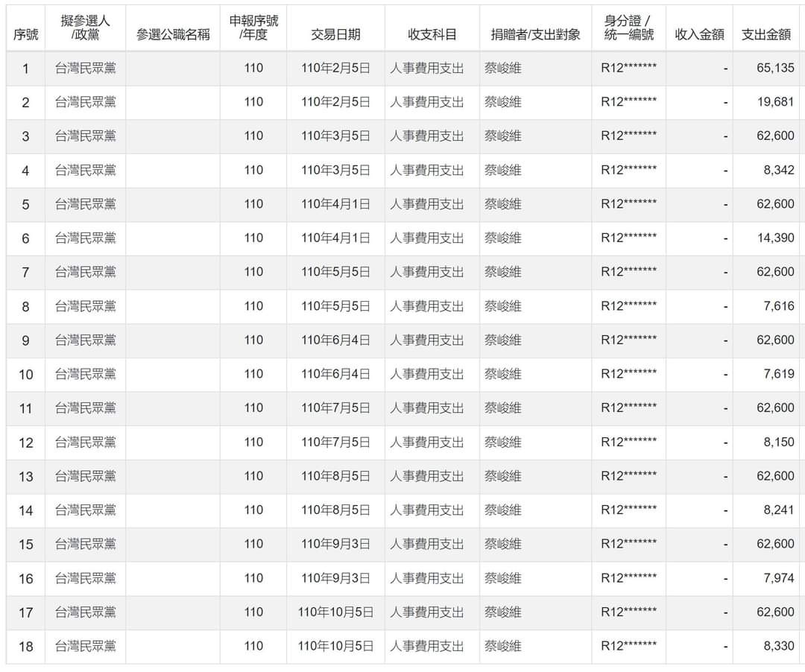Click the 收支科目 column header
Image resolution: width=805 pixels, height=672 pixels.
[432, 34]
